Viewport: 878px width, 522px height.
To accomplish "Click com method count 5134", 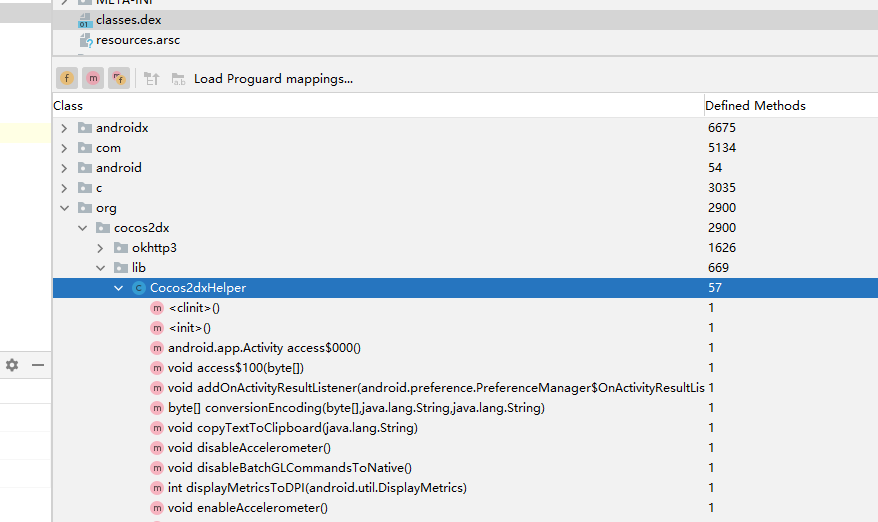I will coord(722,148).
